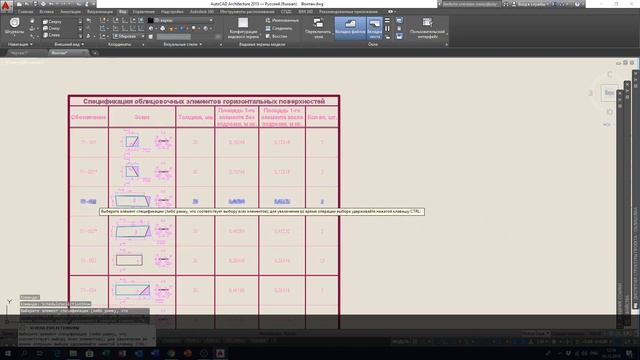Switch to the Autodesk 360 ribbon tab

tap(202, 12)
